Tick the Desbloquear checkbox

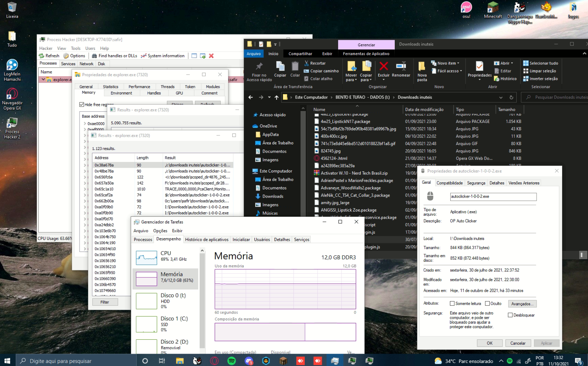pos(510,315)
